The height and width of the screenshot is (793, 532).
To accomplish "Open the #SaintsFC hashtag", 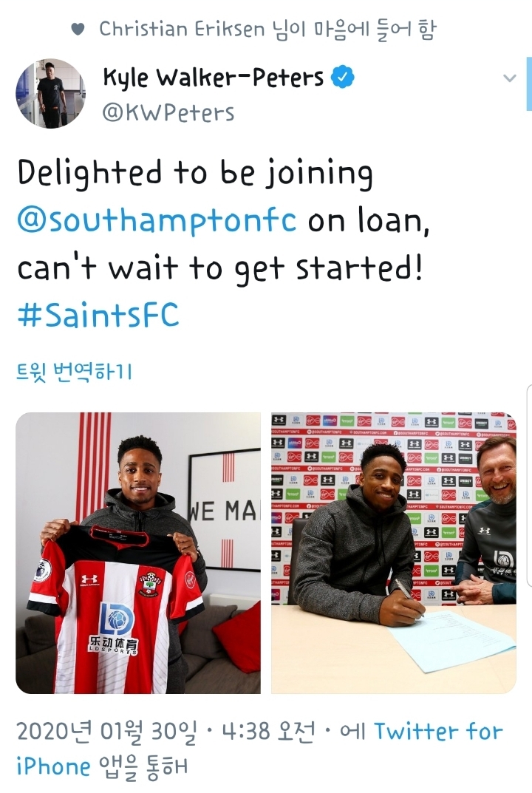I will (98, 315).
